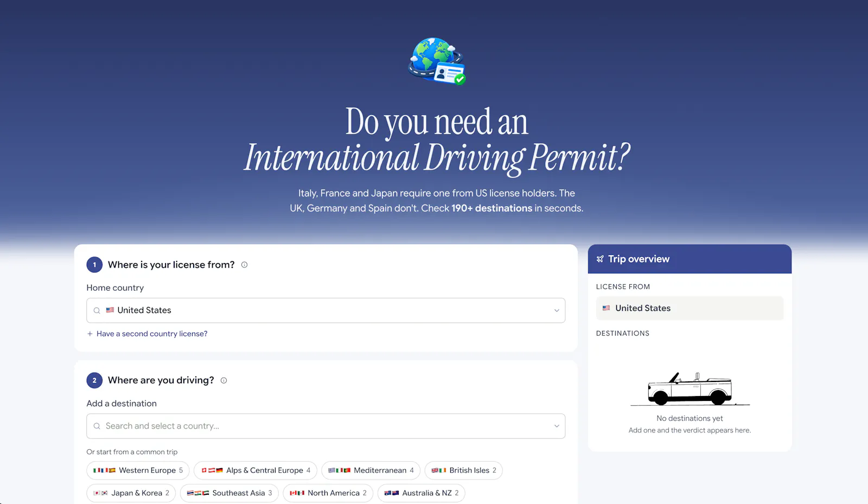Image resolution: width=868 pixels, height=504 pixels.
Task: Select the Alps & Central Europe trip chip
Action: [256, 470]
